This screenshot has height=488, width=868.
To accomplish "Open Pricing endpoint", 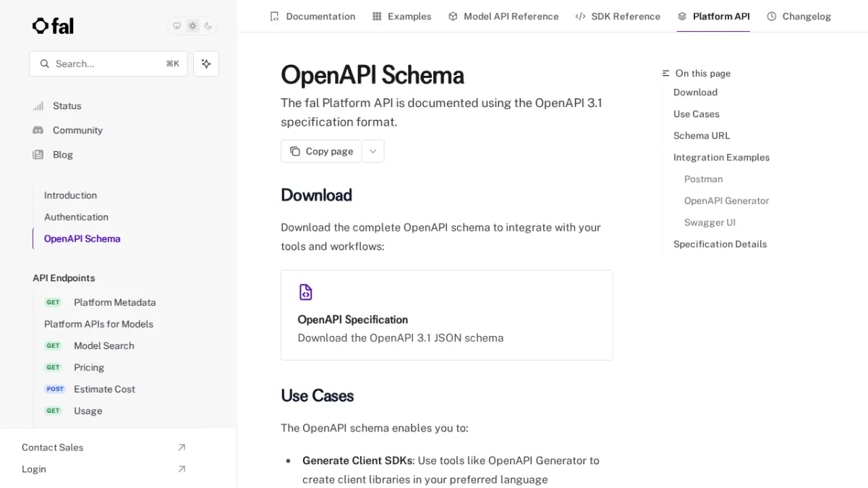I will click(89, 367).
